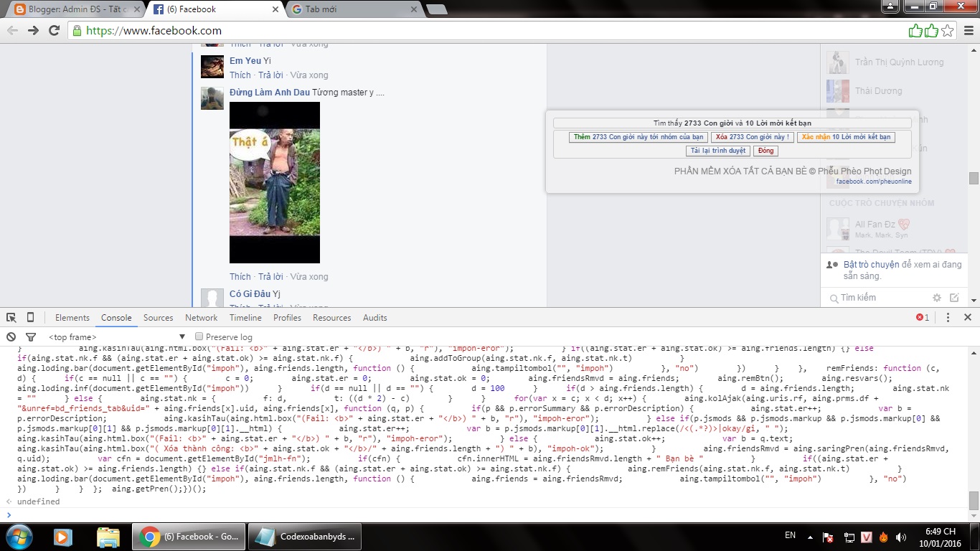The height and width of the screenshot is (551, 980).
Task: Click the browser forward arrow
Action: [x=33, y=30]
